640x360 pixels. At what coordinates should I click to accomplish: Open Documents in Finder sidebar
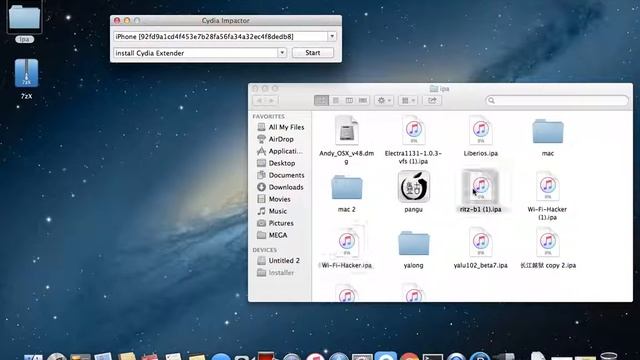pos(280,175)
